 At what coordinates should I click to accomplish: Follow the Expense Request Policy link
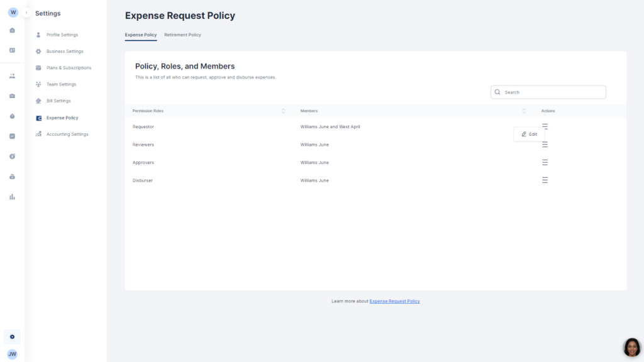pos(394,301)
